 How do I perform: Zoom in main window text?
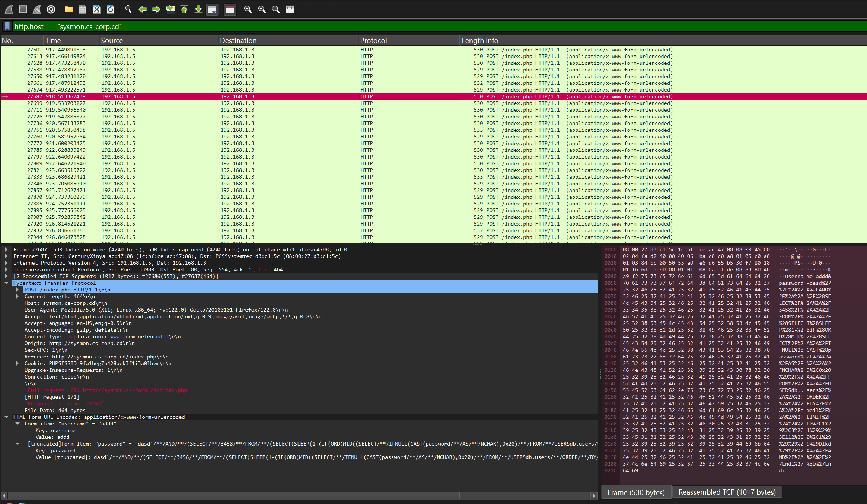click(248, 9)
